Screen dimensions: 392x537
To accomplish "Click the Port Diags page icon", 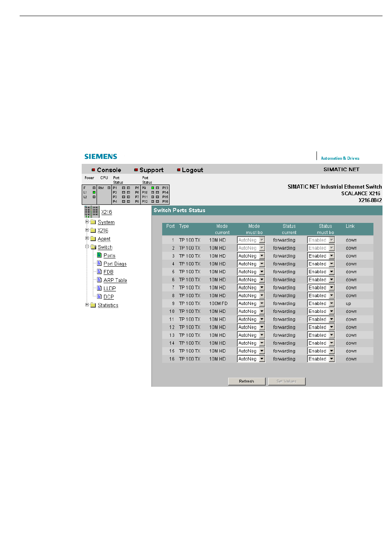I will click(99, 263).
